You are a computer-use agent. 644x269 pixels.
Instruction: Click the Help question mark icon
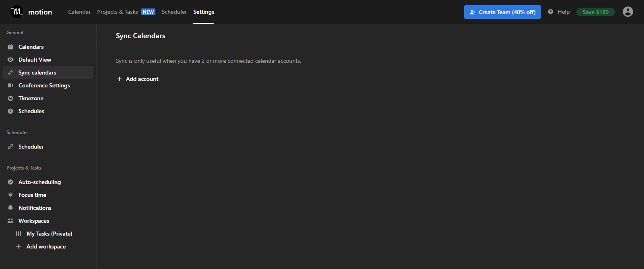click(551, 12)
